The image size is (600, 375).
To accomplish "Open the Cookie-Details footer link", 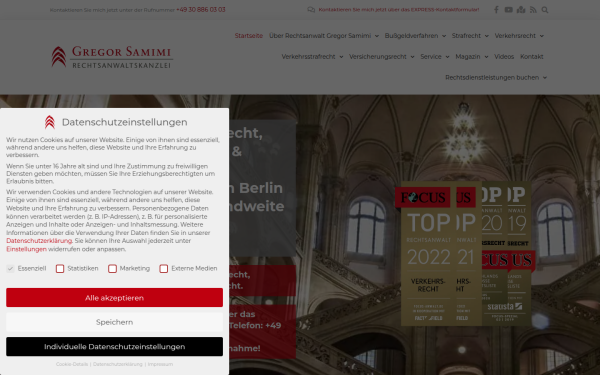I will (72, 364).
